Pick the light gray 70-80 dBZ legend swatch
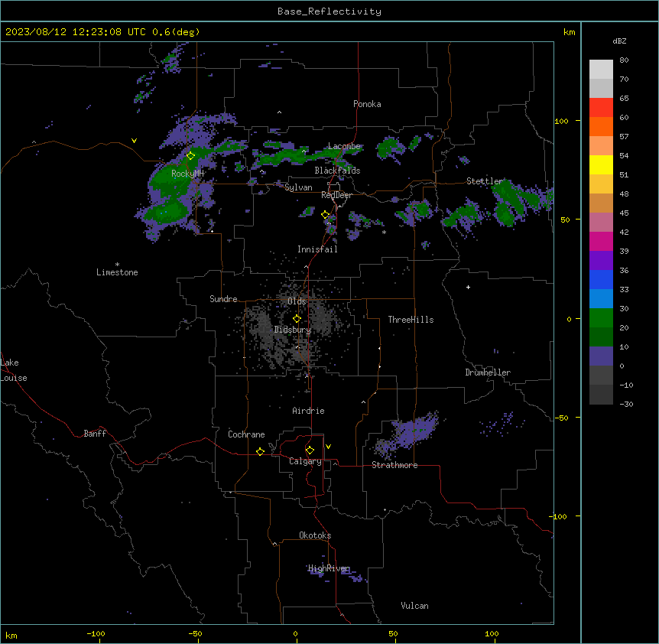The image size is (659, 644). (601, 70)
